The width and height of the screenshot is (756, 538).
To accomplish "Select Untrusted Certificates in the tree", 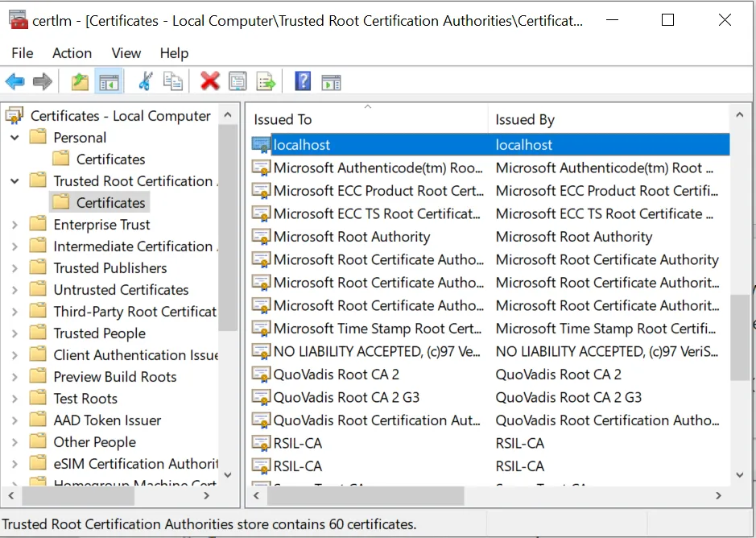I will [121, 290].
